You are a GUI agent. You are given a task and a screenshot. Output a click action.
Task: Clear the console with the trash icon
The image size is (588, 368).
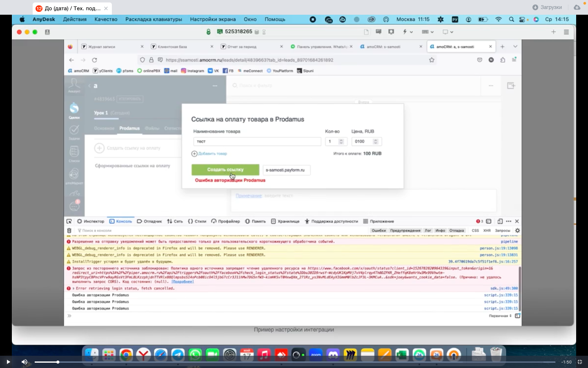tap(69, 231)
